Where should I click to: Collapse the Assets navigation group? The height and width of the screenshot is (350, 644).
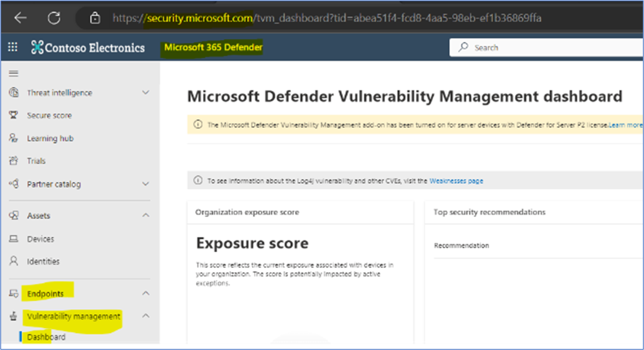coord(145,215)
